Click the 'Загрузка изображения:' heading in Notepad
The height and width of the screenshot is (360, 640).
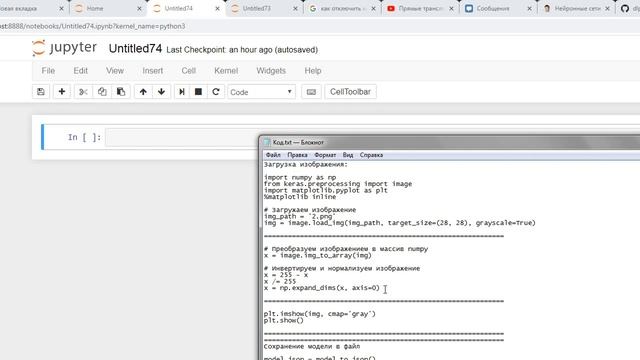click(306, 164)
